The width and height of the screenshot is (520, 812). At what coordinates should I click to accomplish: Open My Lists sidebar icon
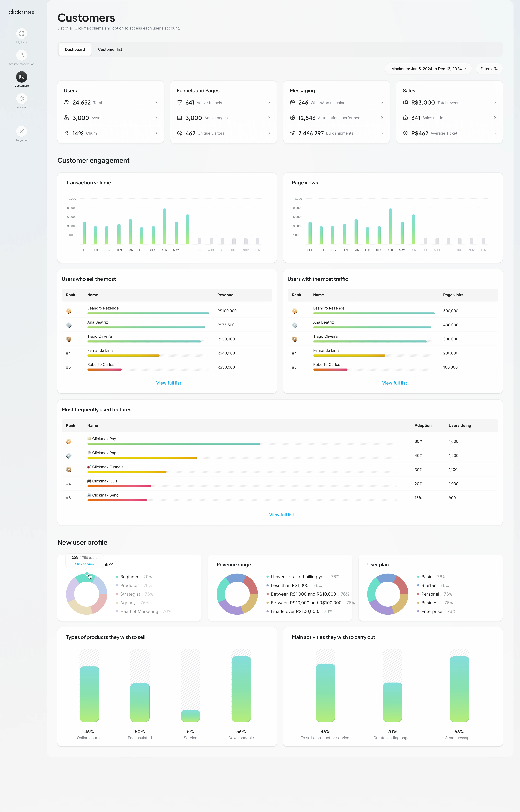[x=22, y=33]
